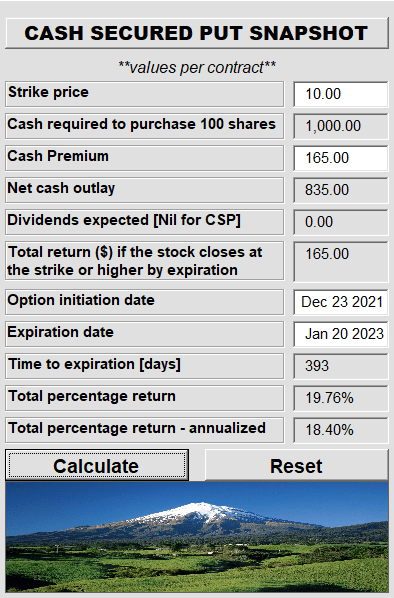
Task: Click the Dividends expected value box
Action: point(341,222)
